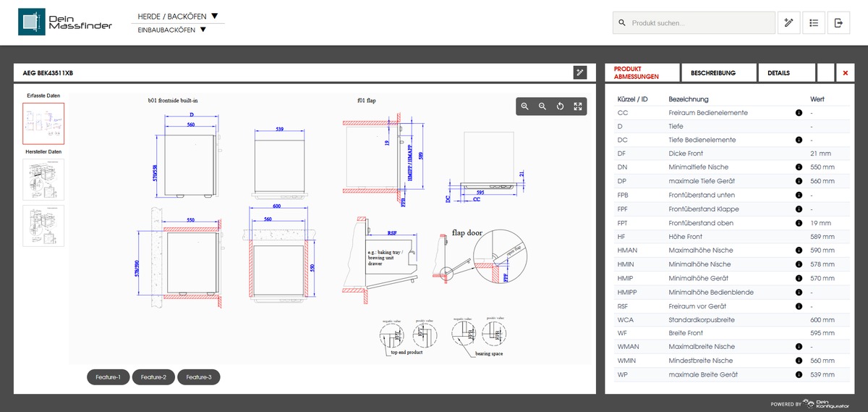Show info for RSF Freiraum vor Gerät
The height and width of the screenshot is (412, 868).
click(799, 306)
